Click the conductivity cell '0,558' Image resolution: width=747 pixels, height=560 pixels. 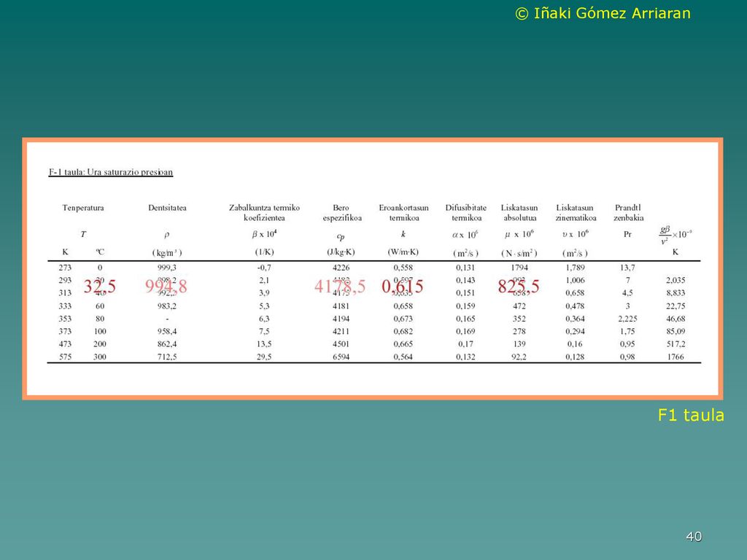click(x=403, y=268)
